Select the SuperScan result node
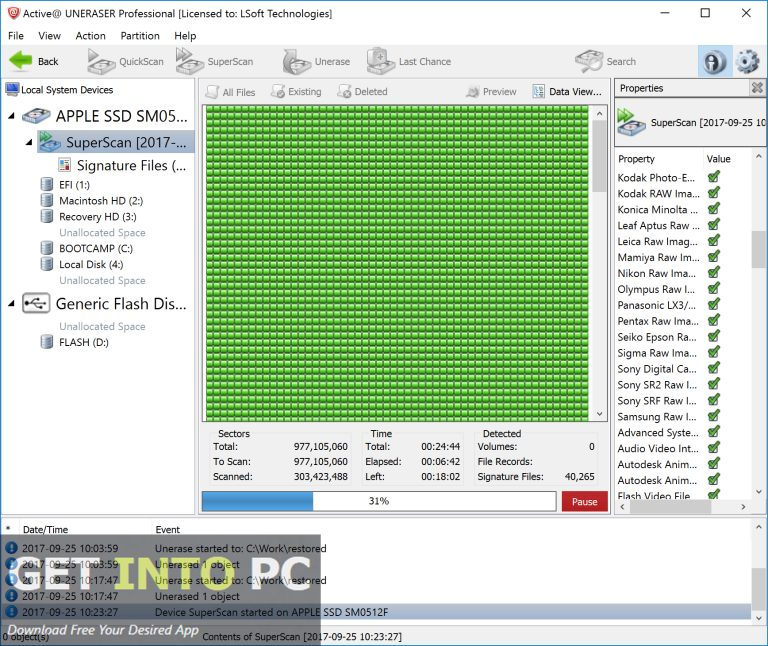The image size is (768, 646). click(116, 142)
